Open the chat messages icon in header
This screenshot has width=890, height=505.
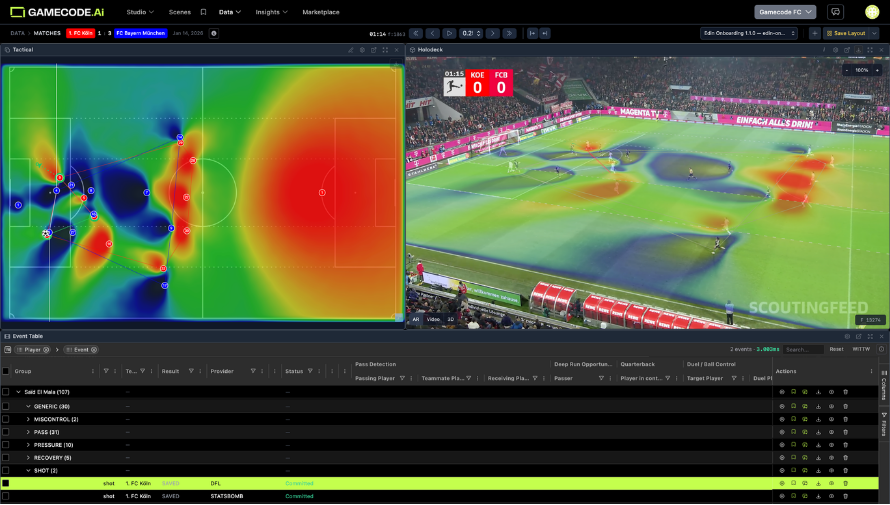tap(835, 12)
